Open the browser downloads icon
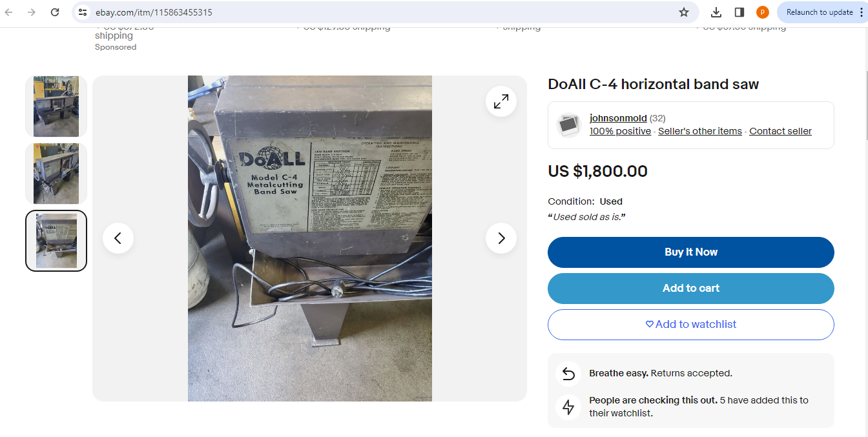868x437 pixels. click(716, 12)
